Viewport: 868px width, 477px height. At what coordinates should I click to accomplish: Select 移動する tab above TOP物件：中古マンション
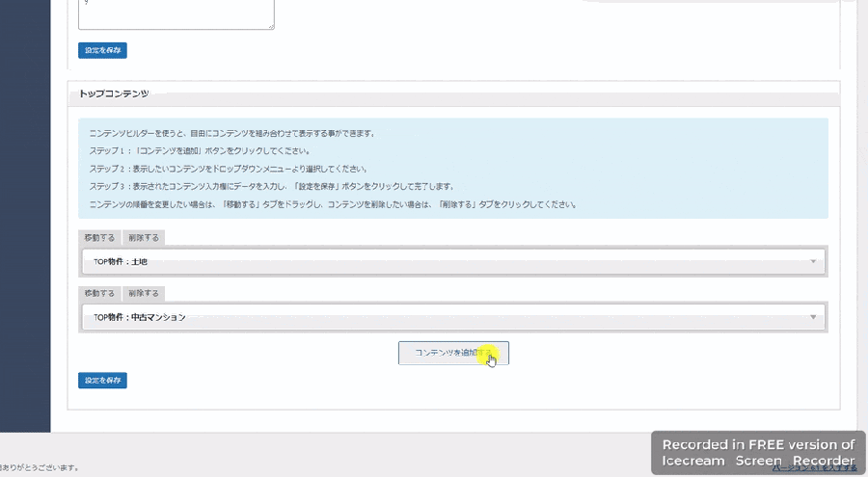(99, 293)
